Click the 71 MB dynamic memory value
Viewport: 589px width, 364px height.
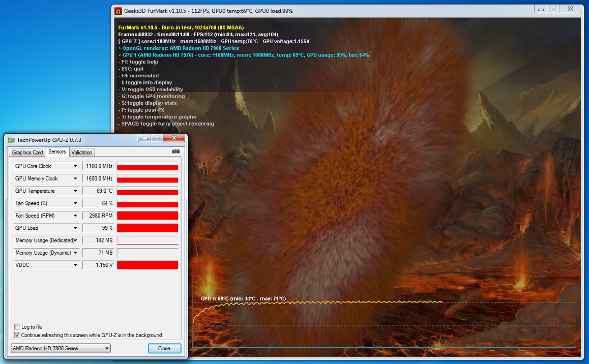[x=98, y=253]
